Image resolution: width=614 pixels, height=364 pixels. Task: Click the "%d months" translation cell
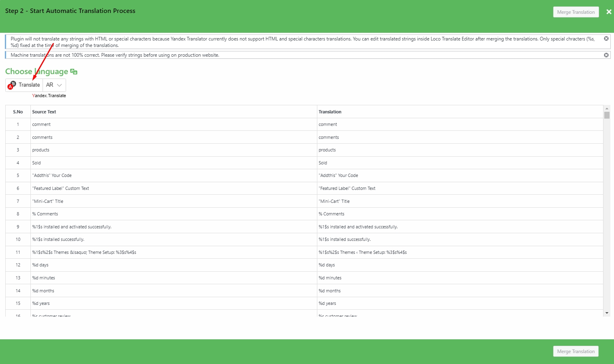(329, 291)
